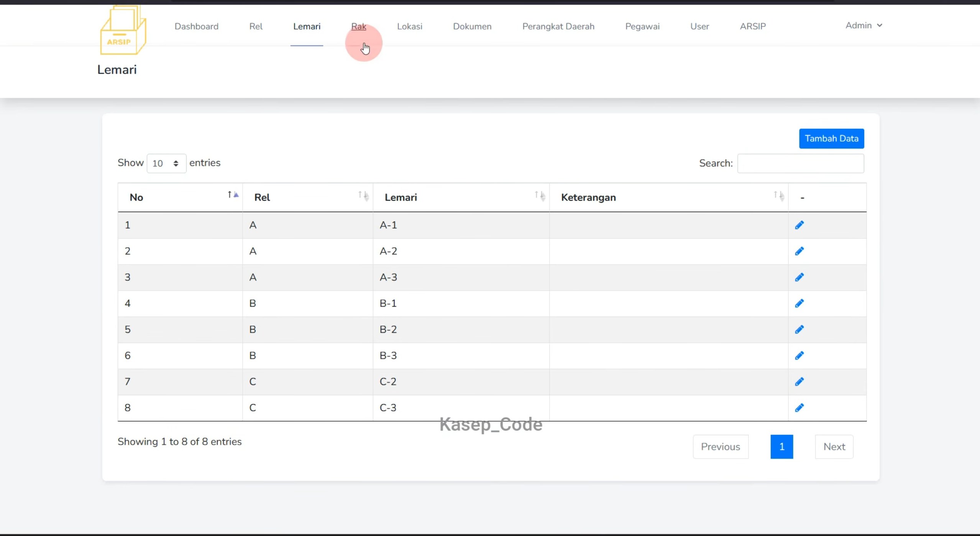The height and width of the screenshot is (536, 980).
Task: Open the Dokumen menu item
Action: (472, 26)
